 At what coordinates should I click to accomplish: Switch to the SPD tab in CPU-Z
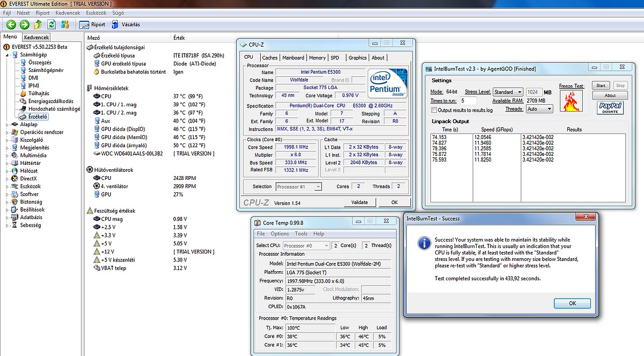(x=335, y=58)
